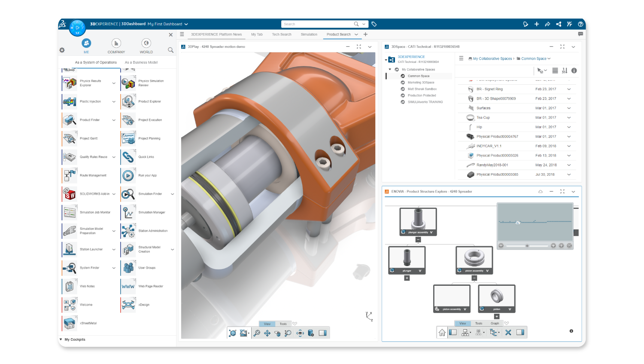Image resolution: width=644 pixels, height=364 pixels.
Task: Click the share arrow icon in top bar
Action: tap(547, 24)
